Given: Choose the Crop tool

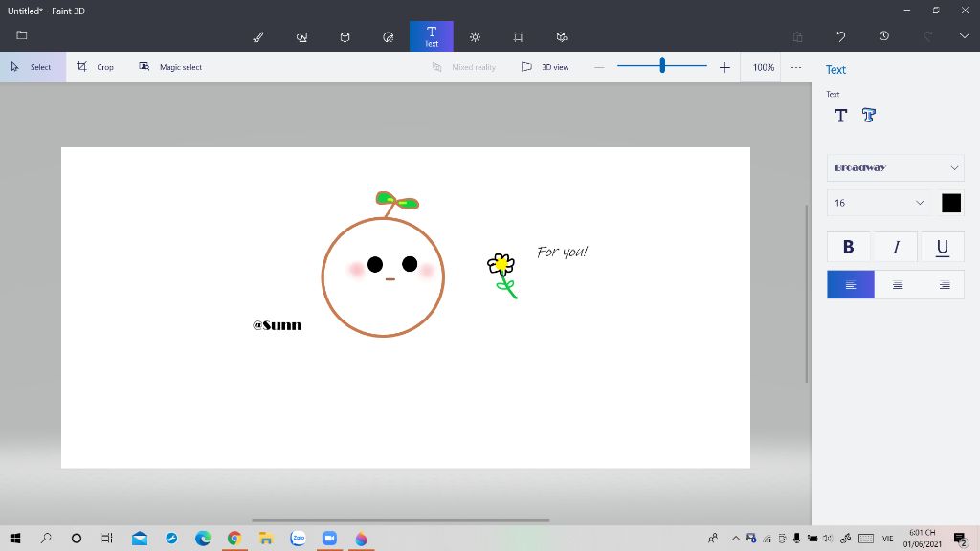Looking at the screenshot, I should [95, 67].
